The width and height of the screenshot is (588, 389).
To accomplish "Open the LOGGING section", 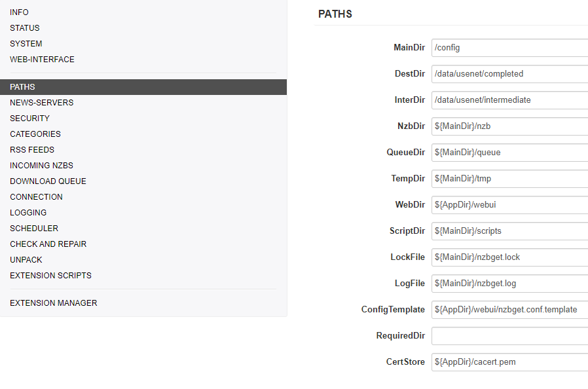I will point(28,213).
